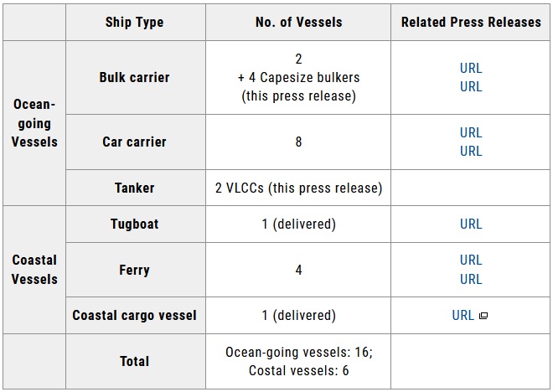Select the Tanker ship type cell
The height and width of the screenshot is (392, 553).
pyautogui.click(x=134, y=188)
